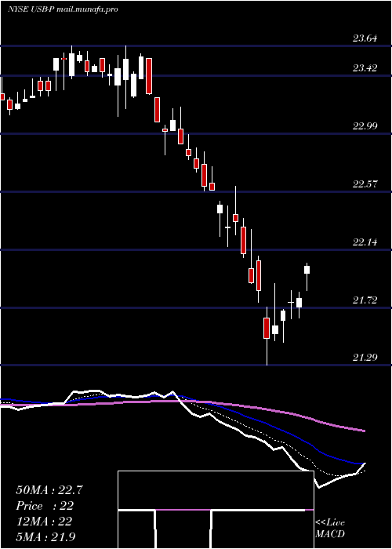Click the 12MA : 22 readout
The image size is (392, 549).
click(44, 522)
